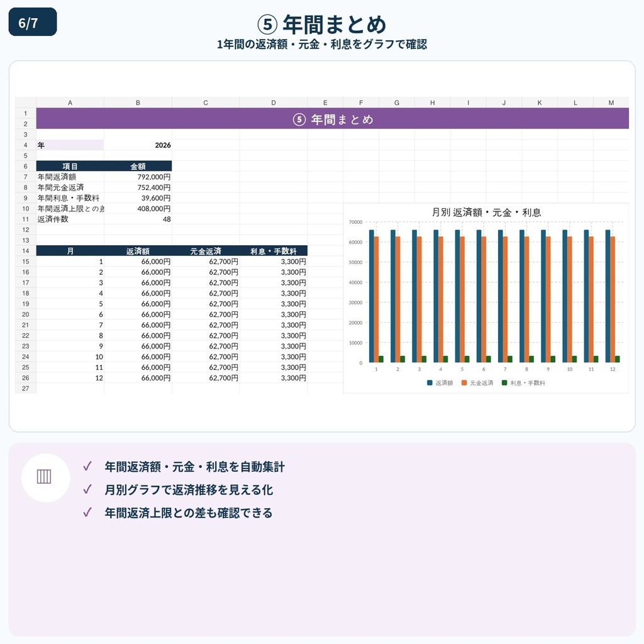Select the 6/7 page badge
The width and height of the screenshot is (644, 644).
[x=33, y=22]
